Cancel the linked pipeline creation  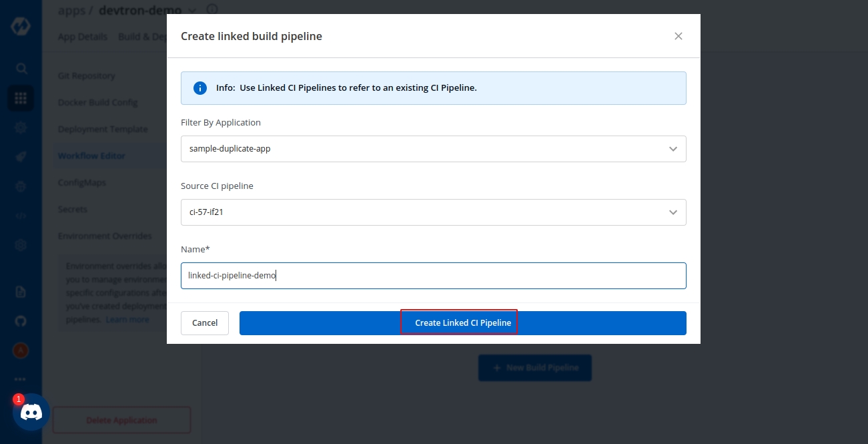[x=205, y=323]
